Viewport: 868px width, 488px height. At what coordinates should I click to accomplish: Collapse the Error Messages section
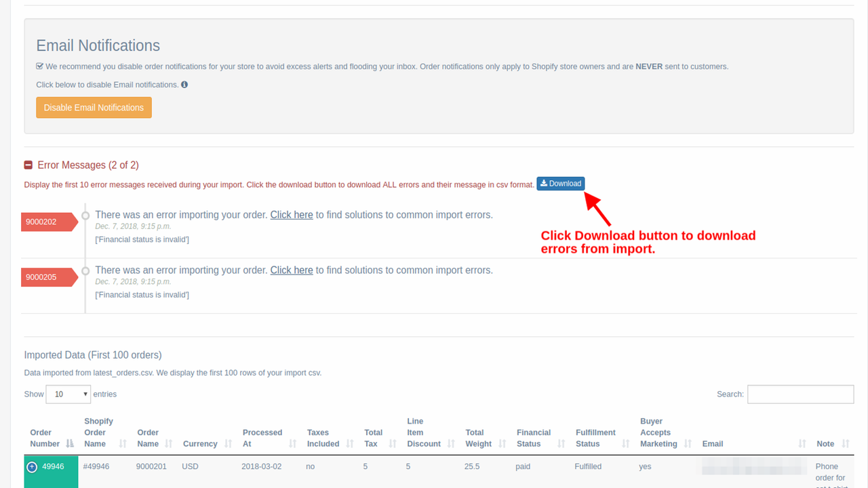click(28, 164)
